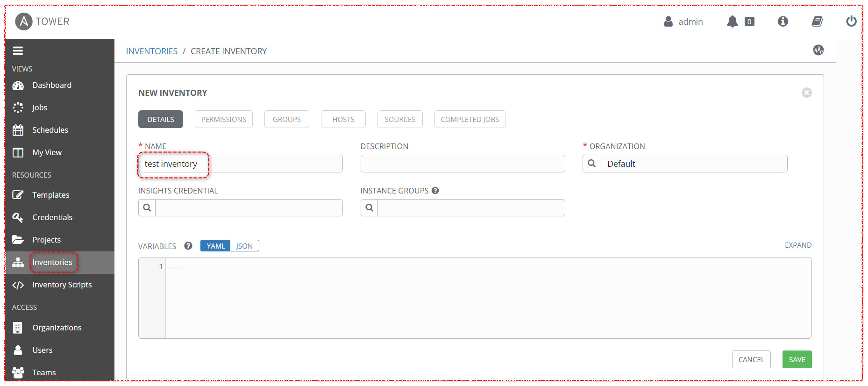
Task: Click the Description input field
Action: pos(462,164)
